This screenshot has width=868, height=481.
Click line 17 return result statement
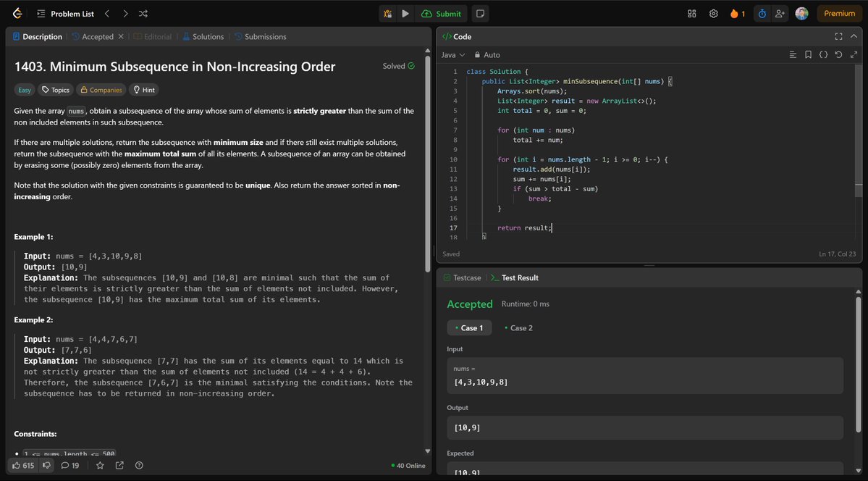point(525,227)
